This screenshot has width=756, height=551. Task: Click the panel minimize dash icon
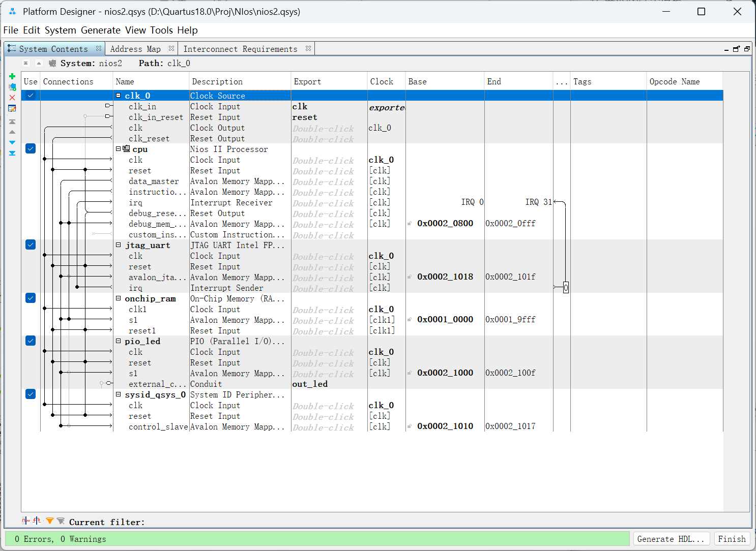[726, 49]
